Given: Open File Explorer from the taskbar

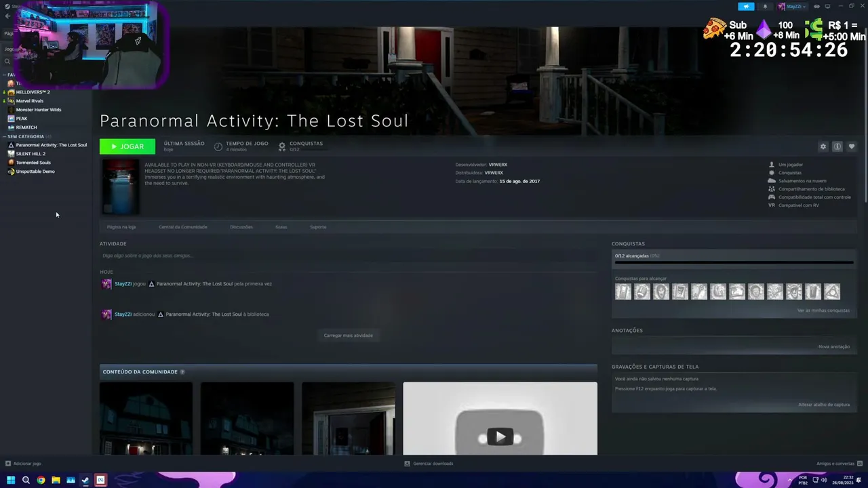Looking at the screenshot, I should point(56,481).
